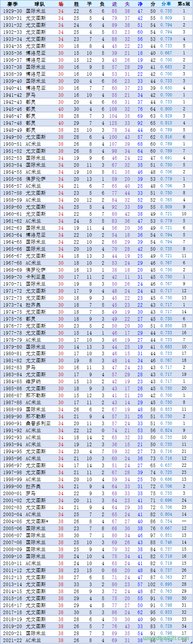Click AC米兰 in the 2021-22 row
The width and height of the screenshot is (193, 644).
coord(33,640)
